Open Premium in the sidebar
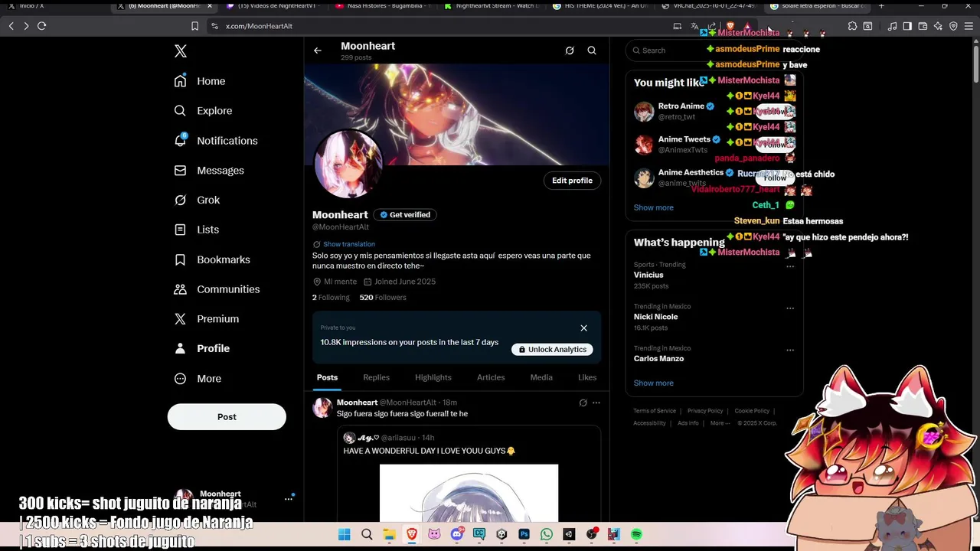 207,319
